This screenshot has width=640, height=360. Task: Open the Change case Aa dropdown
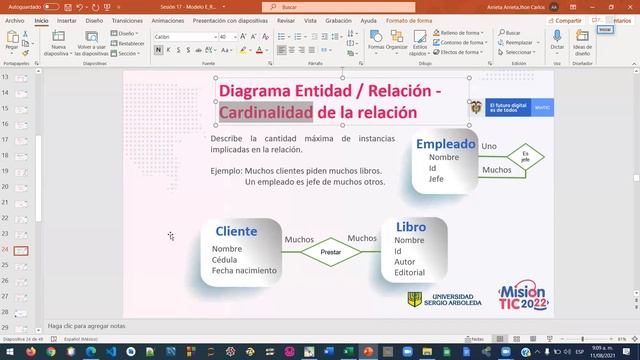[x=226, y=50]
